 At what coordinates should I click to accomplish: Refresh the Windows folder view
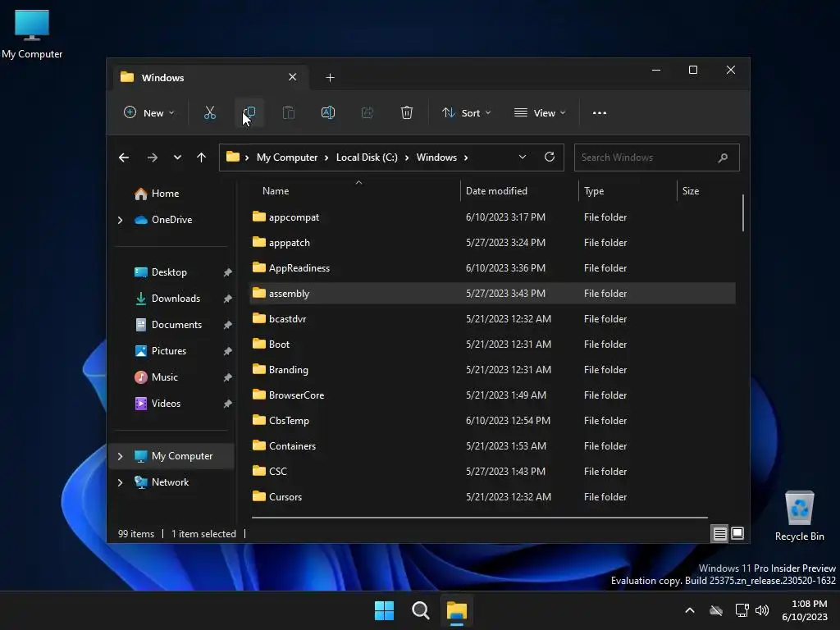(550, 157)
